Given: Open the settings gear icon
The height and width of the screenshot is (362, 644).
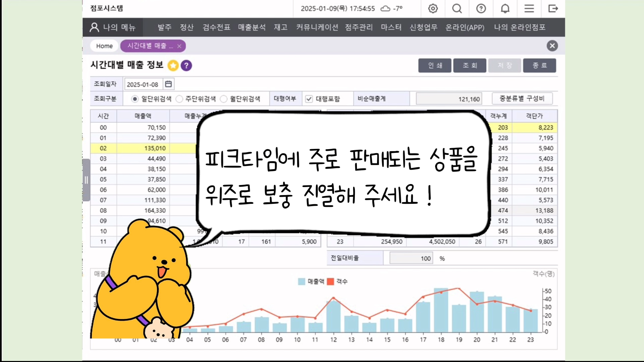Looking at the screenshot, I should pos(433,8).
